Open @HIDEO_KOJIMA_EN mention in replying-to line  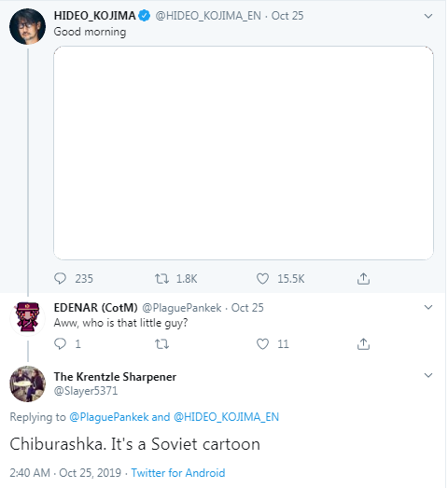pyautogui.click(x=226, y=417)
